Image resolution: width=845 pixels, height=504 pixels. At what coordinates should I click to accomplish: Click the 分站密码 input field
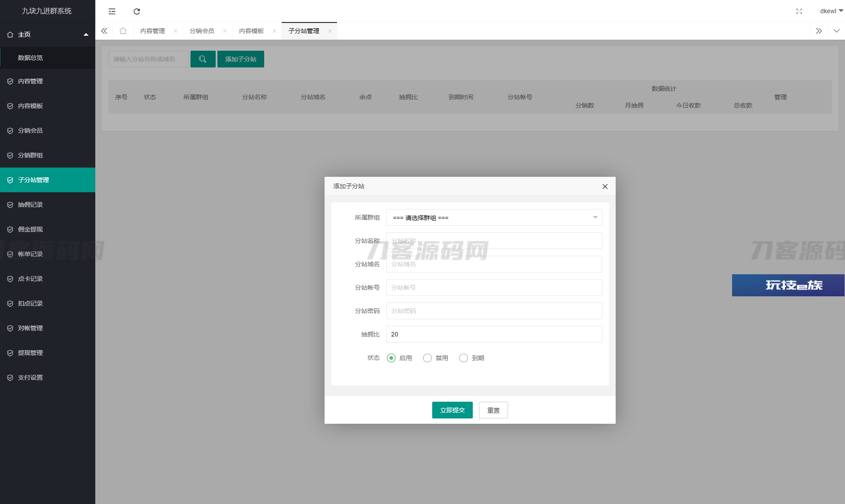click(494, 311)
